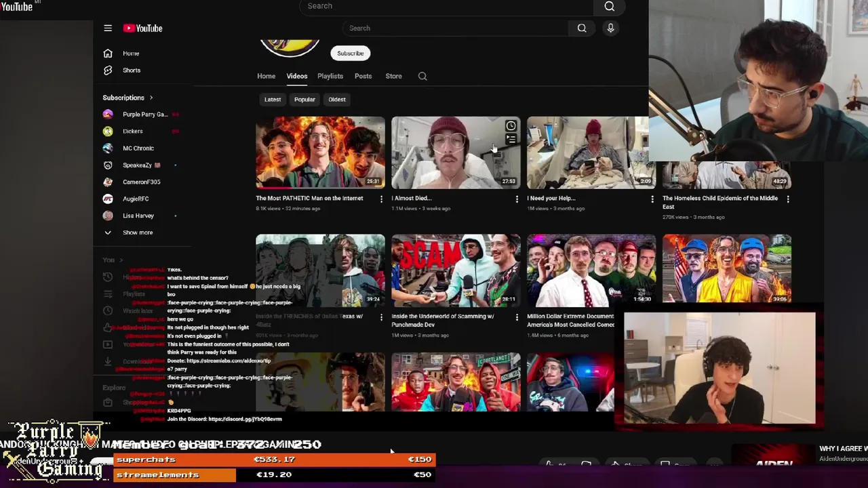
Task: Open options menu for I Almost Died
Action: [517, 199]
